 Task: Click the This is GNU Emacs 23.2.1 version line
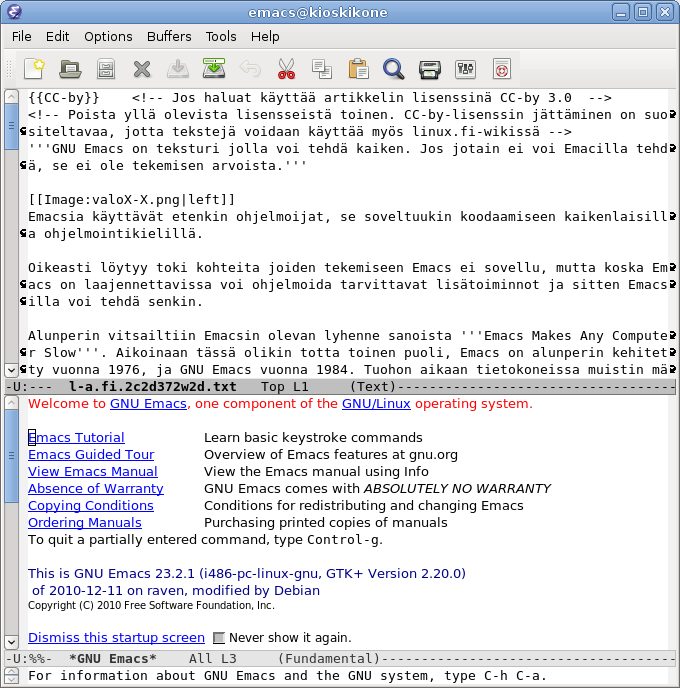click(247, 573)
